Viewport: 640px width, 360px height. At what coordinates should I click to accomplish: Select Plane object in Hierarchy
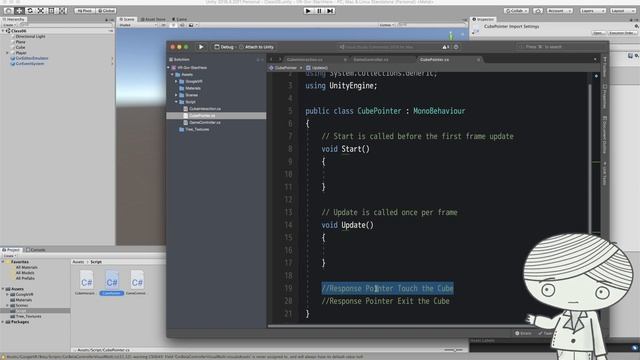[20, 42]
